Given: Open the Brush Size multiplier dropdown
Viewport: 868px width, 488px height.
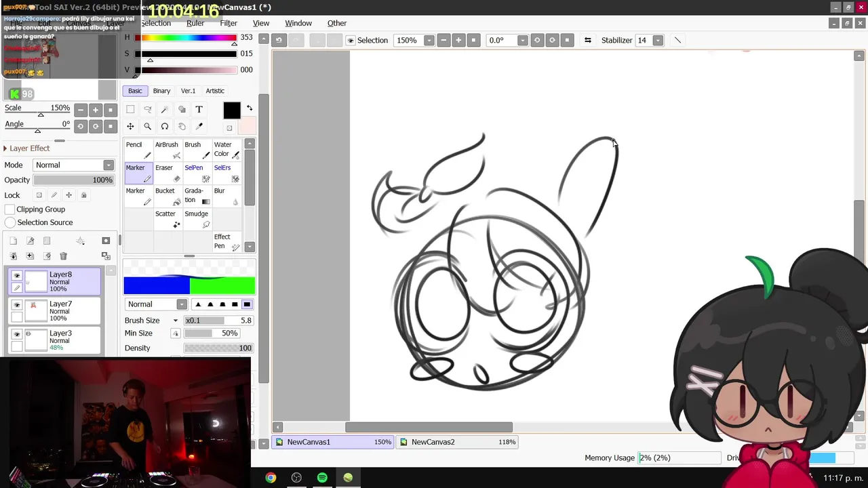Looking at the screenshot, I should point(176,321).
